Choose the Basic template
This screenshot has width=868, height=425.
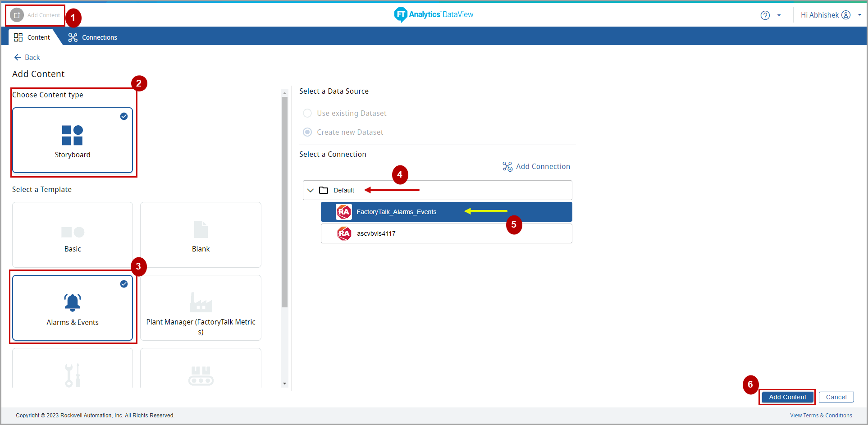click(73, 234)
